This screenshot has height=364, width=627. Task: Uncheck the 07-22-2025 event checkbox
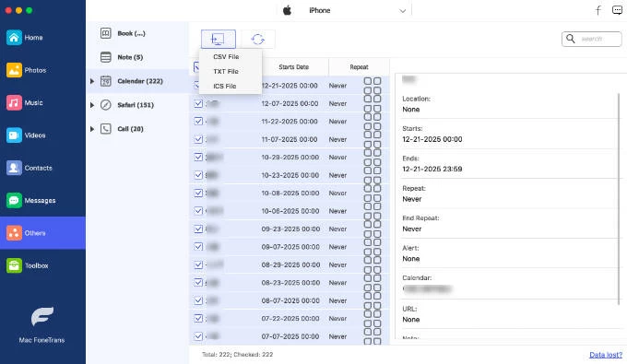click(198, 319)
